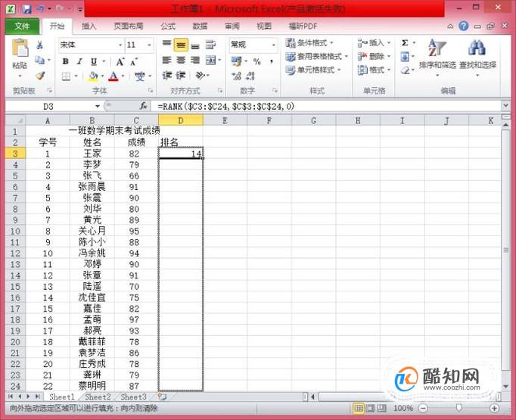Click the zoom slider handle
This screenshot has height=420, width=516.
coord(458,409)
